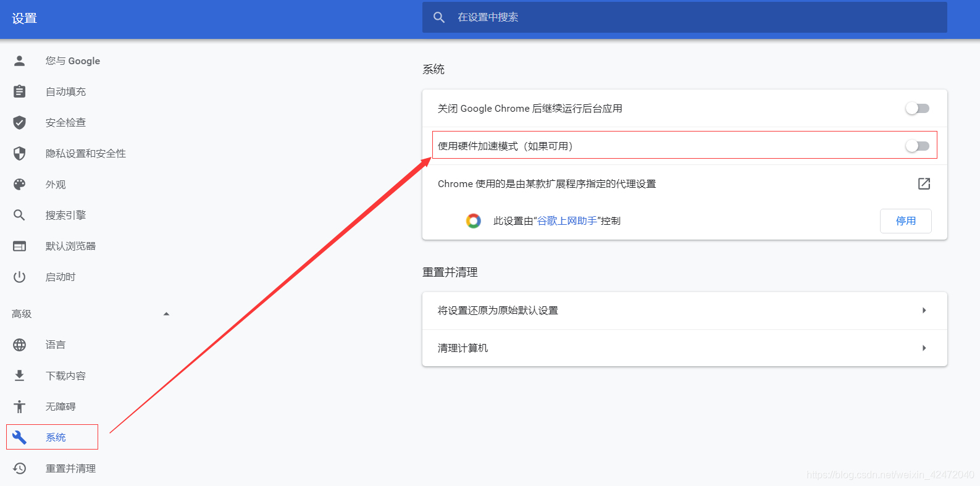
Task: Click the history clock icon for 重置并清理
Action: [x=20, y=468]
